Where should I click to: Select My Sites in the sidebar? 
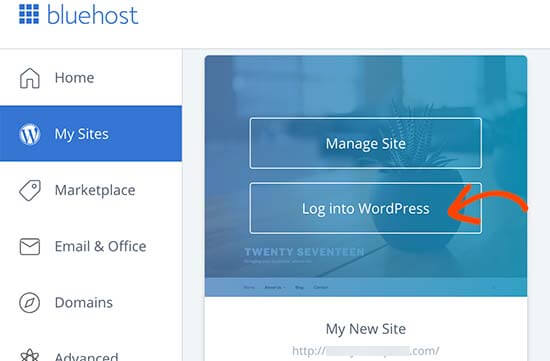[91, 134]
